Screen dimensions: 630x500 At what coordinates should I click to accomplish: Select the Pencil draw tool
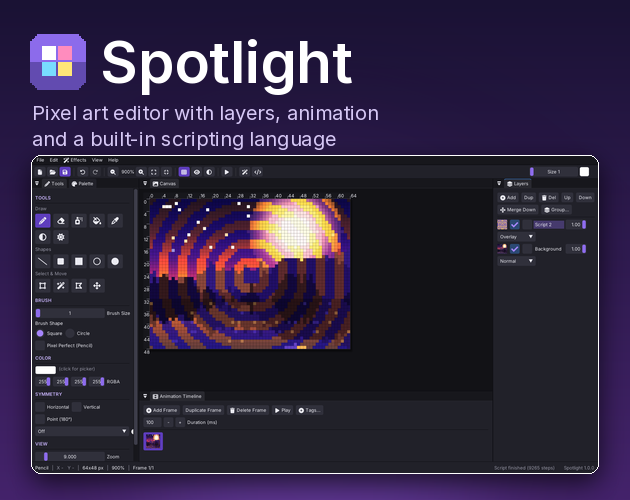coord(43,221)
